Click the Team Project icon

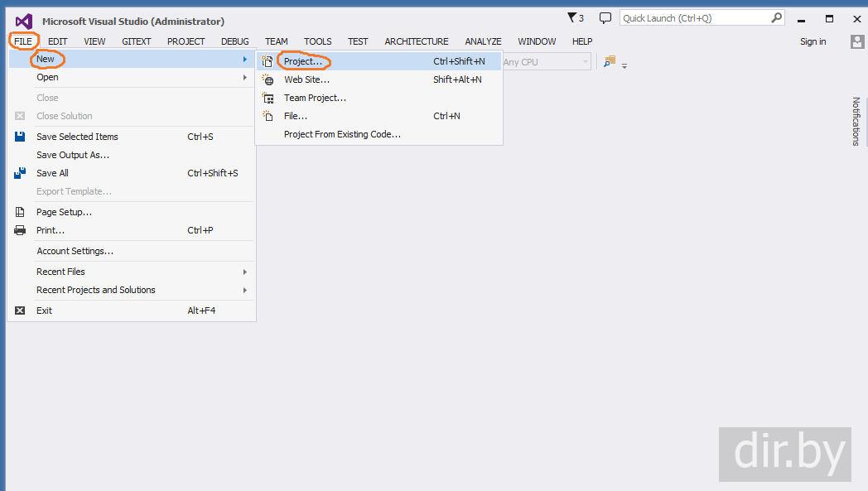click(x=268, y=98)
